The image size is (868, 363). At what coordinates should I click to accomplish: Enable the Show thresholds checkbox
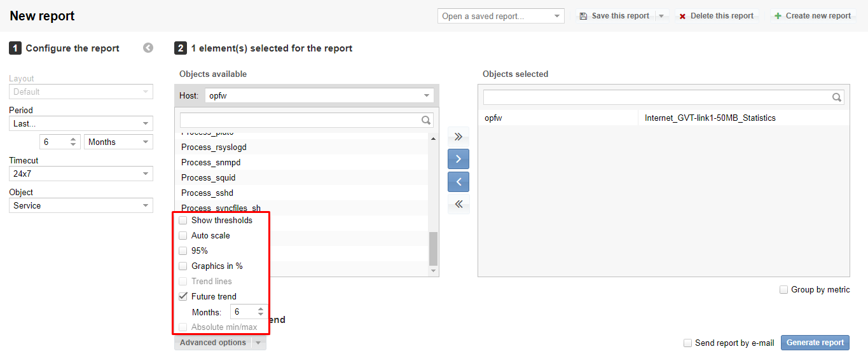click(x=183, y=221)
